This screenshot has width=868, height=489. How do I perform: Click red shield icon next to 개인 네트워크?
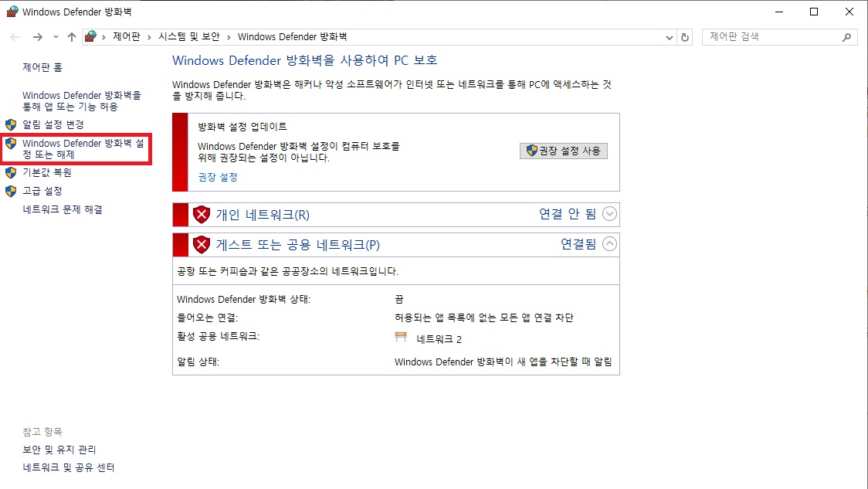(202, 214)
